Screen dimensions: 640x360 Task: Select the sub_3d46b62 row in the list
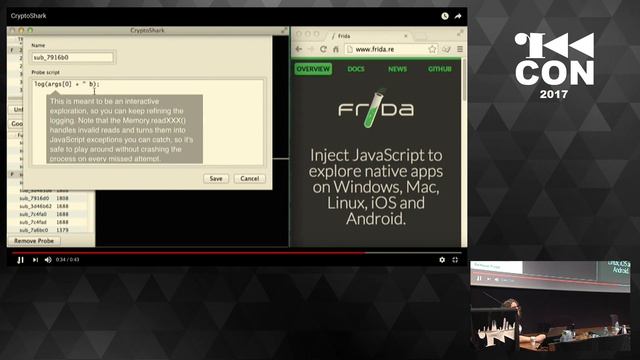point(47,206)
